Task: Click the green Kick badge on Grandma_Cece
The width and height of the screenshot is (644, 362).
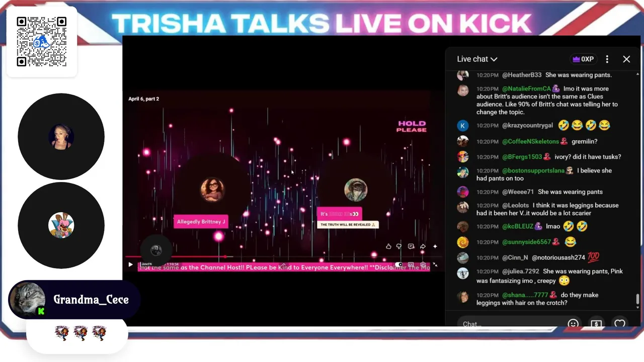Action: click(x=41, y=311)
